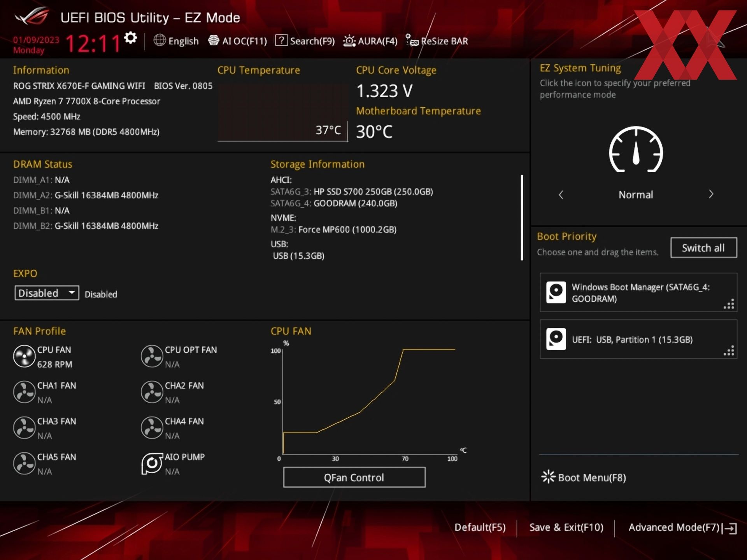
Task: Click the DIMM_B1 N/A row
Action: pyautogui.click(x=41, y=210)
